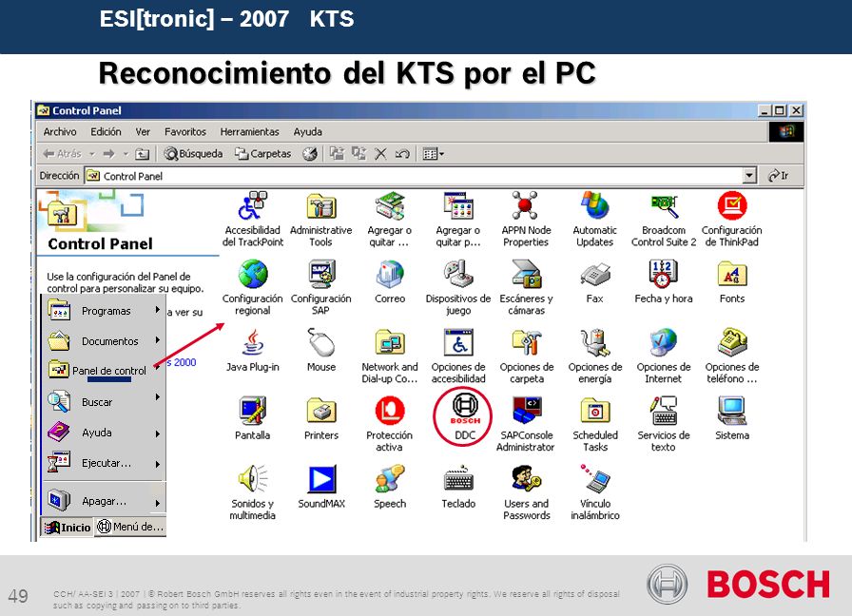Expand Buscar in Start menu
Screen dimensions: 852x616
[104, 402]
